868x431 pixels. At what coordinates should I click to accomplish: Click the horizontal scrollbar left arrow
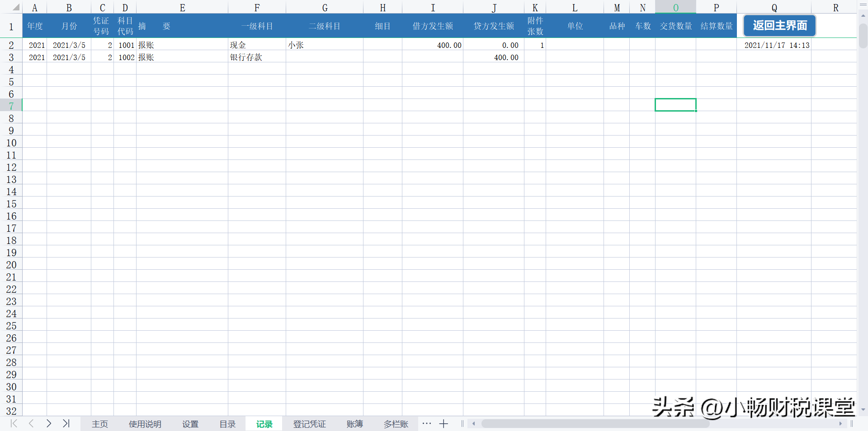(x=473, y=424)
